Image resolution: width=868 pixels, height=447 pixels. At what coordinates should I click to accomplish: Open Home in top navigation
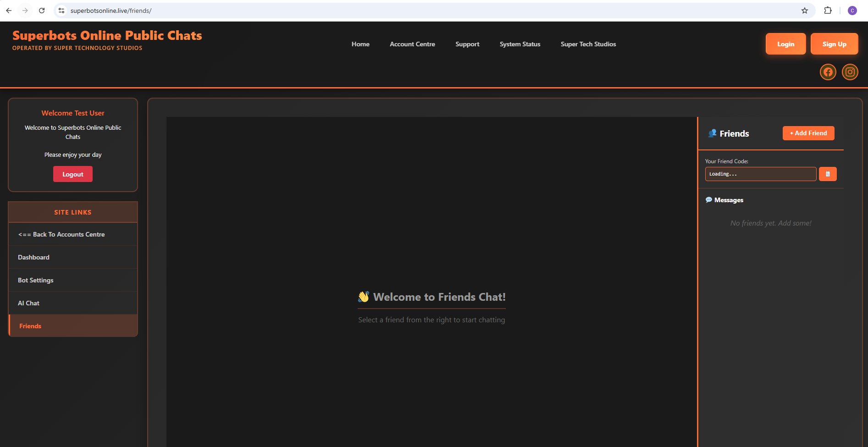[x=360, y=44]
